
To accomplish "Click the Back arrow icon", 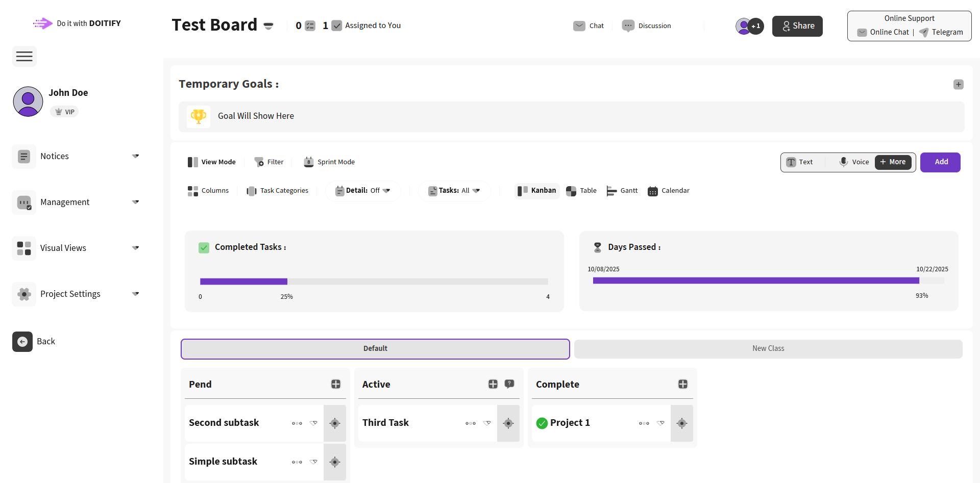I will pyautogui.click(x=22, y=342).
